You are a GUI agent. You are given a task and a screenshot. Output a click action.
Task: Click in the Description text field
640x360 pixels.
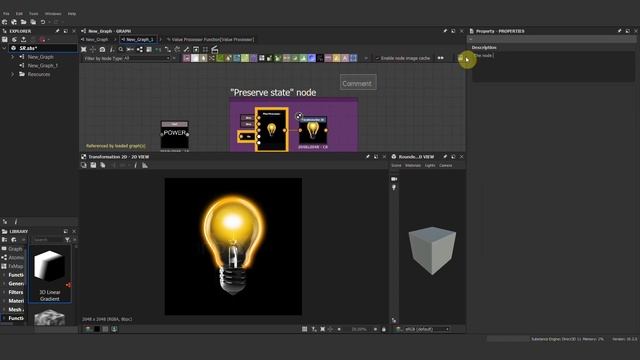(553, 67)
